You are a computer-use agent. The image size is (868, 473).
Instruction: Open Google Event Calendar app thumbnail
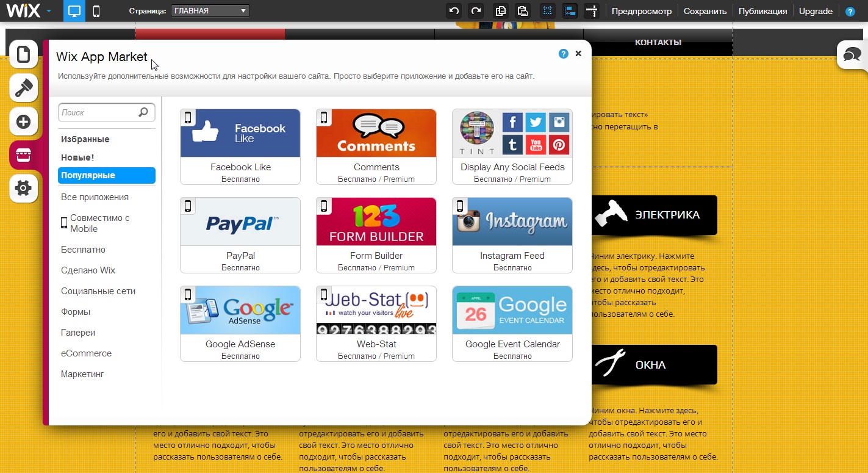pos(512,310)
